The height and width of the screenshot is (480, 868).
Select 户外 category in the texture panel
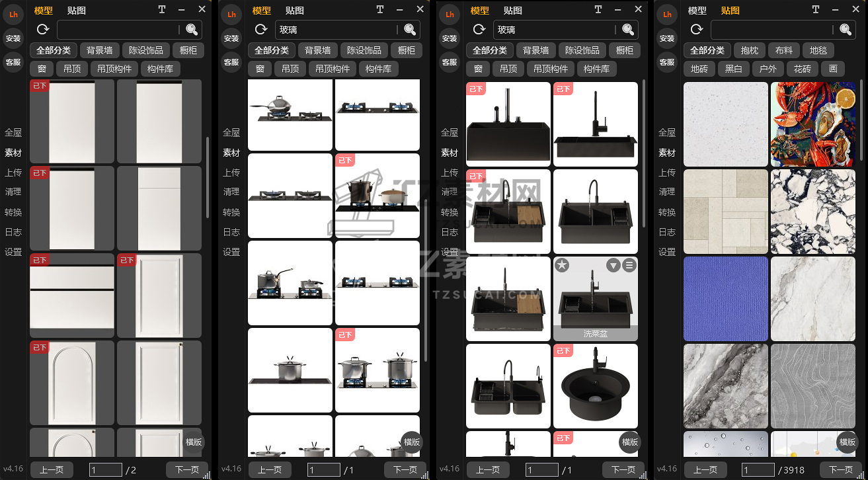(x=768, y=69)
